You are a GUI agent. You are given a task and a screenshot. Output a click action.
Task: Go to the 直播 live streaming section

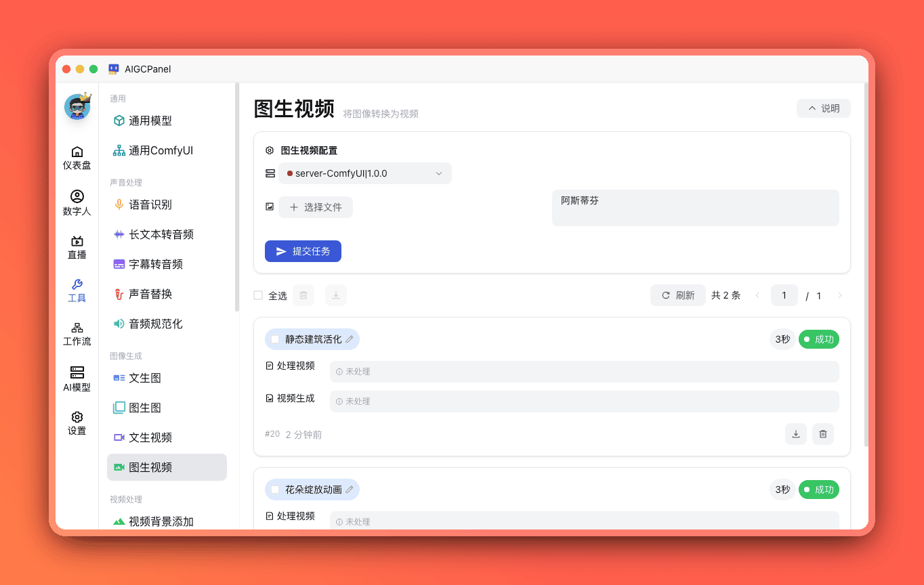coord(77,248)
